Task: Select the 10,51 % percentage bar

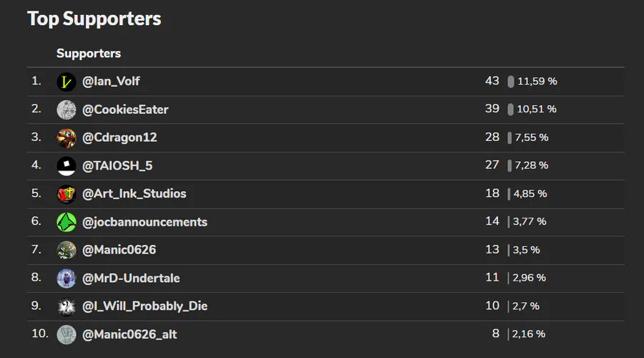Action: pos(510,110)
